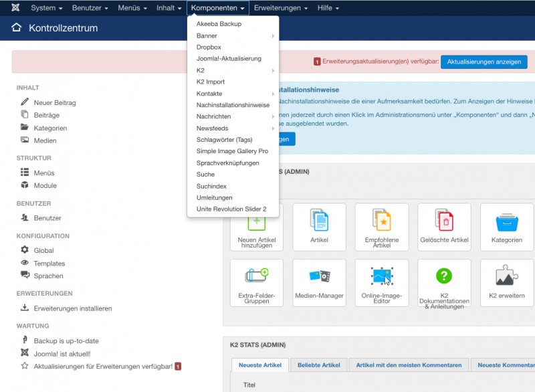Collapse the Komponenten dropdown menu
Image resolution: width=535 pixels, height=392 pixels.
[x=218, y=8]
